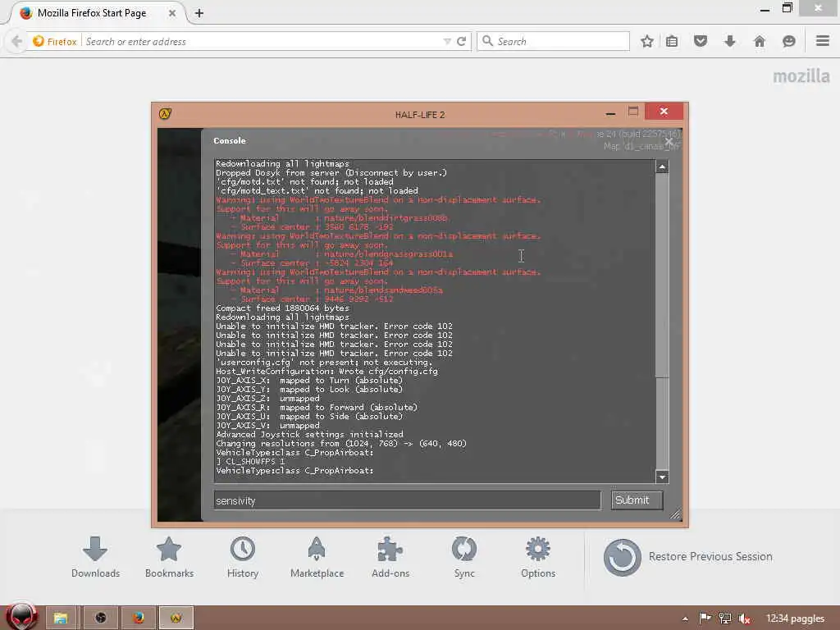Open Downloads shortcut on start page
840x630 pixels.
pos(95,557)
